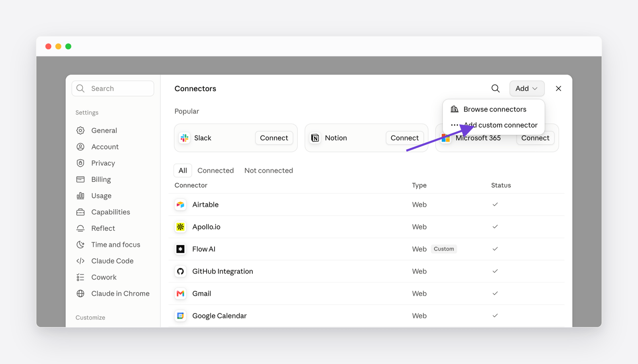Open General settings page
This screenshot has height=364, width=638.
point(104,130)
